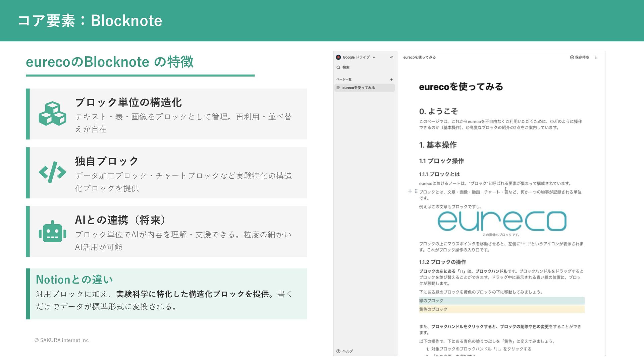Screen dimensions: 644x362
Task: Click the search magnifier icon in sidebar
Action: coord(338,67)
